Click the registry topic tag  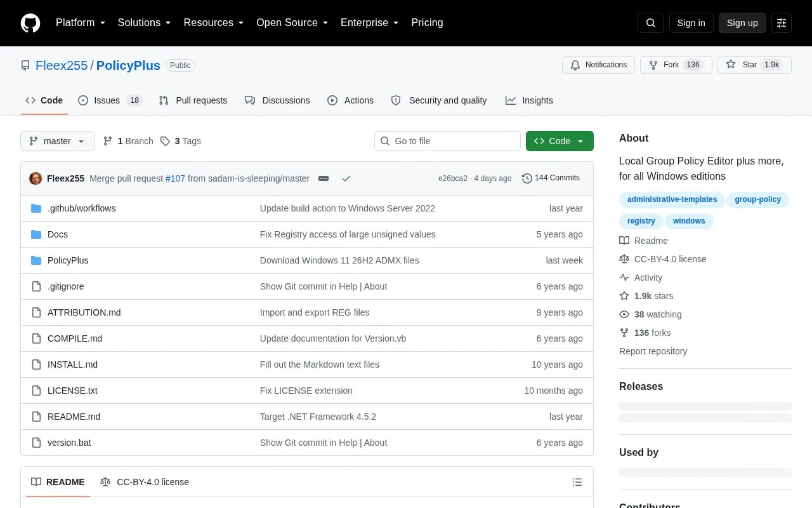click(x=641, y=221)
